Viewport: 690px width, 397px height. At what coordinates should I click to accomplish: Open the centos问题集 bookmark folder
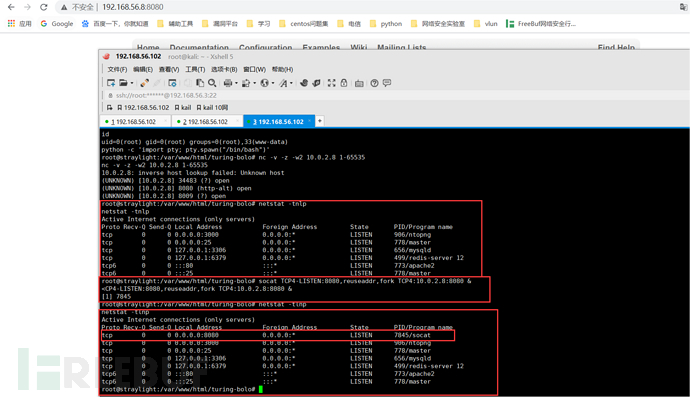click(304, 24)
